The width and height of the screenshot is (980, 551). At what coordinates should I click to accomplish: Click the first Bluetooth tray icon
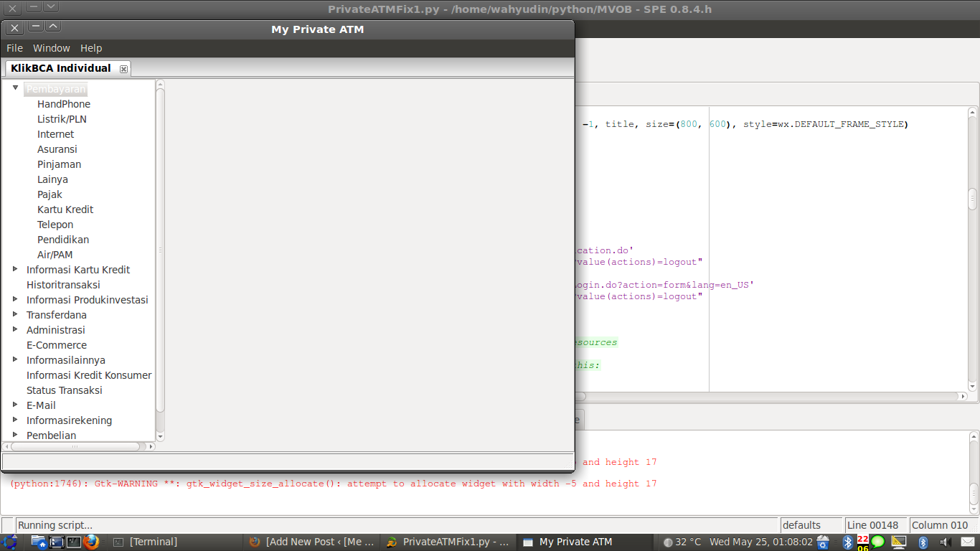pos(847,542)
